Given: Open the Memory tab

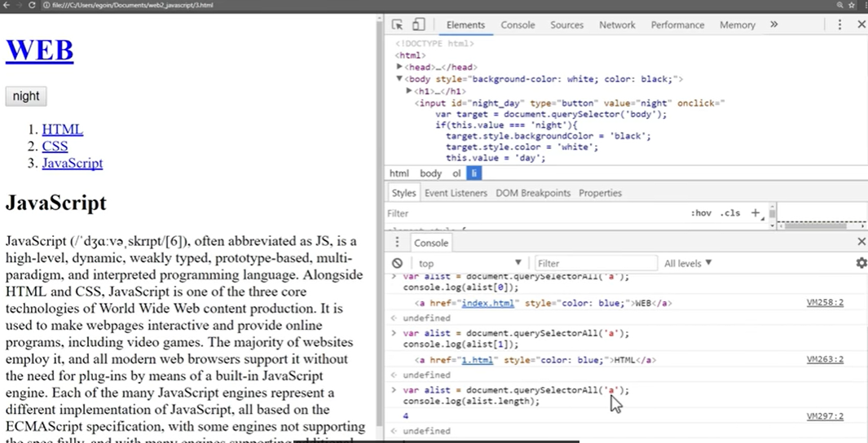Looking at the screenshot, I should click(738, 25).
